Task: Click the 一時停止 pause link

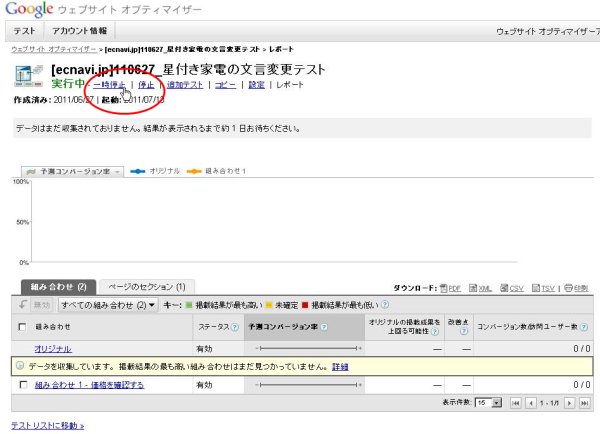Action: 109,86
